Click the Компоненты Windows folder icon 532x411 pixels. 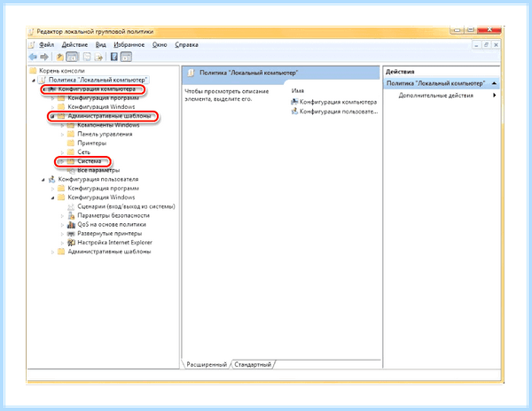click(71, 126)
